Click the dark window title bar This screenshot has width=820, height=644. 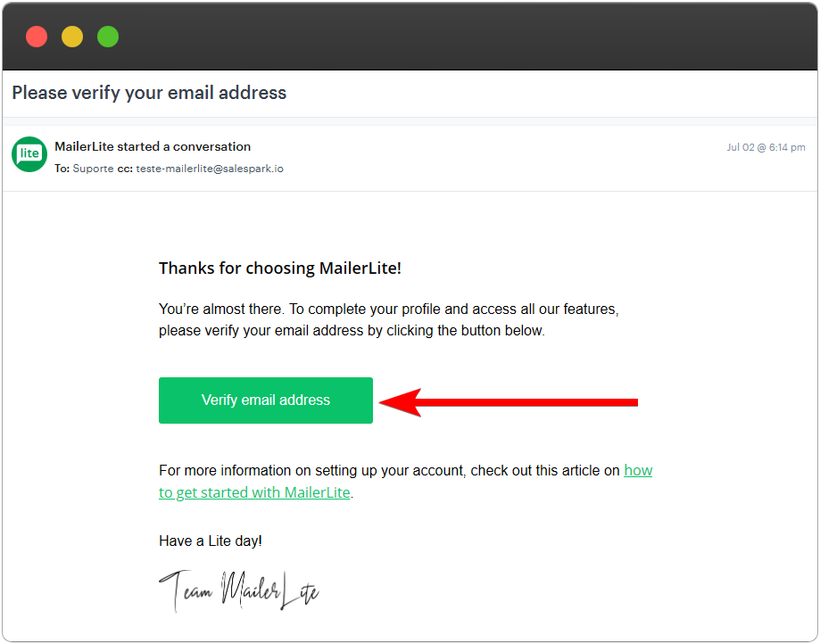pos(446,37)
